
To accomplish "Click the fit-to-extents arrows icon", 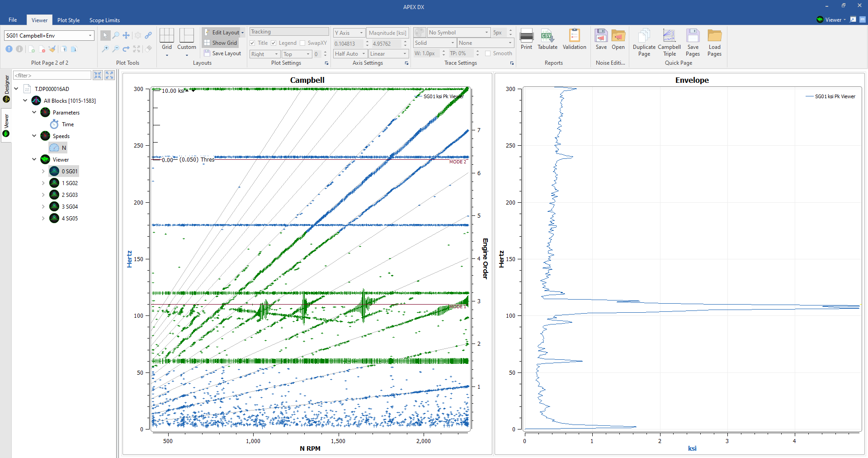I will click(x=137, y=49).
